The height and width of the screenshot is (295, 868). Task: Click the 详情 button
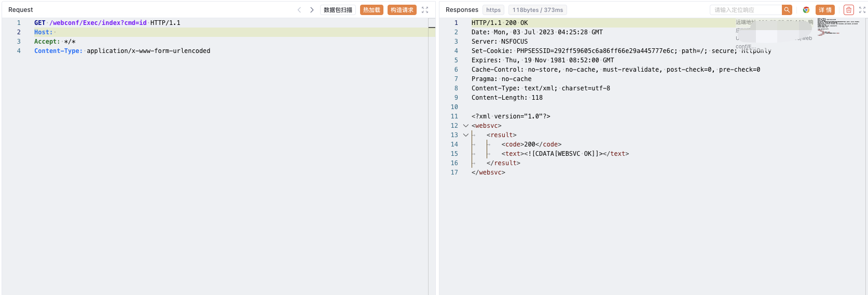point(825,10)
